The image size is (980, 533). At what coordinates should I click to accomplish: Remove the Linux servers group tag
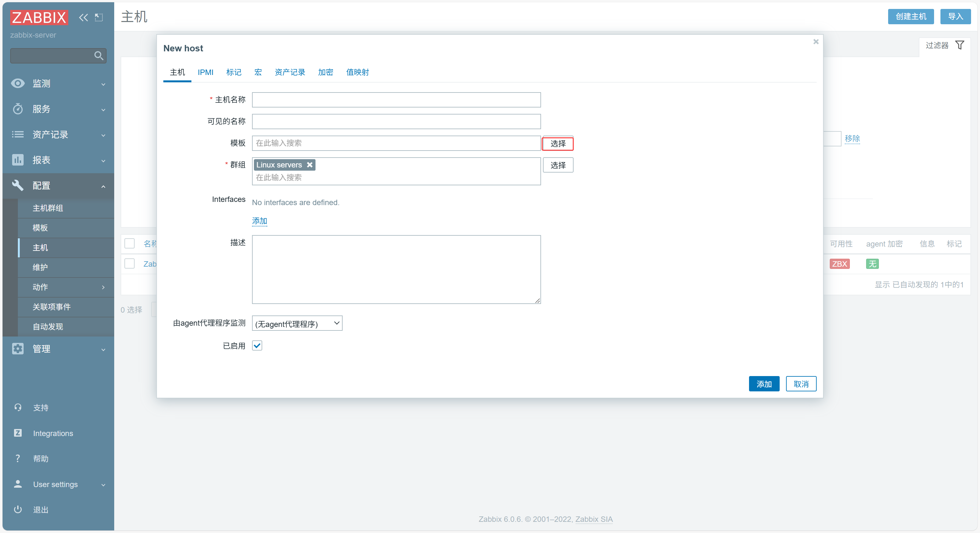[310, 165]
